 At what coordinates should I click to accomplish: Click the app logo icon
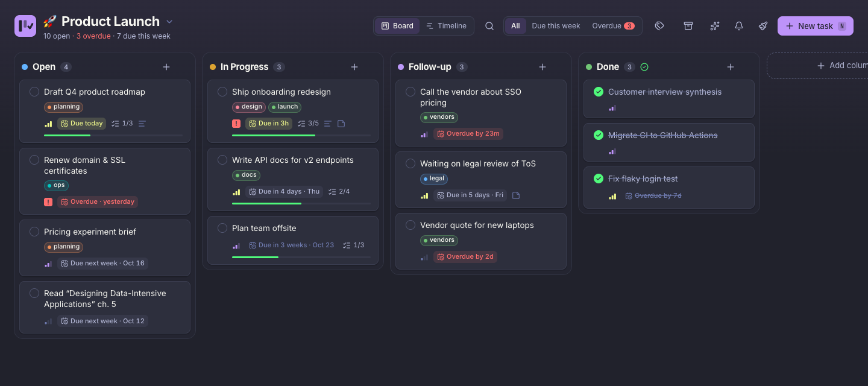click(25, 26)
